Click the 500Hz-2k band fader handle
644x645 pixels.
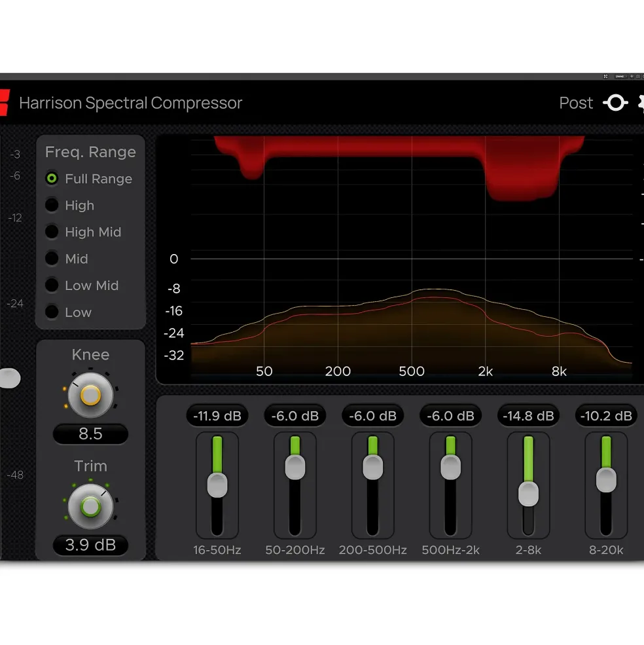450,468
